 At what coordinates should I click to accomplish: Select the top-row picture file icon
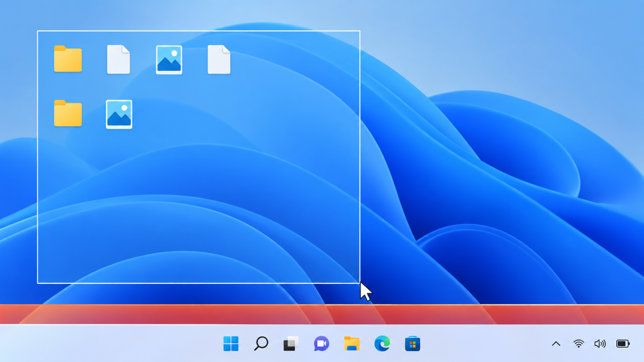[169, 60]
